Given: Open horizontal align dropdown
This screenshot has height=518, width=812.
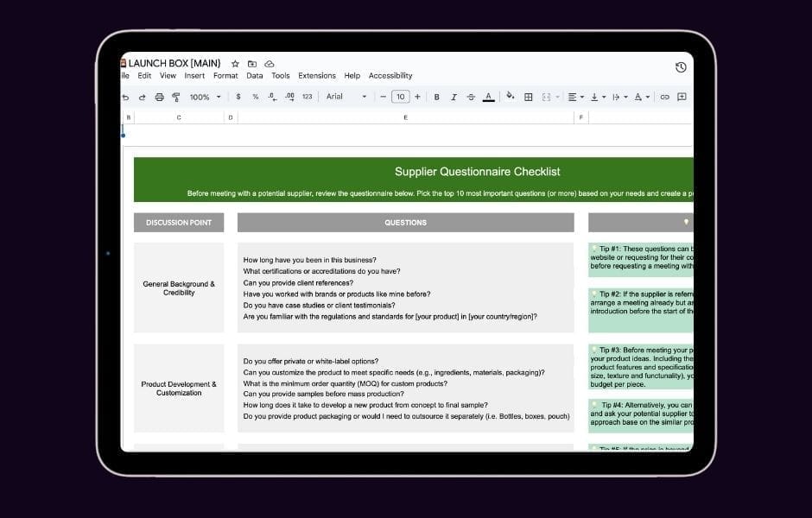Looking at the screenshot, I should tap(575, 97).
